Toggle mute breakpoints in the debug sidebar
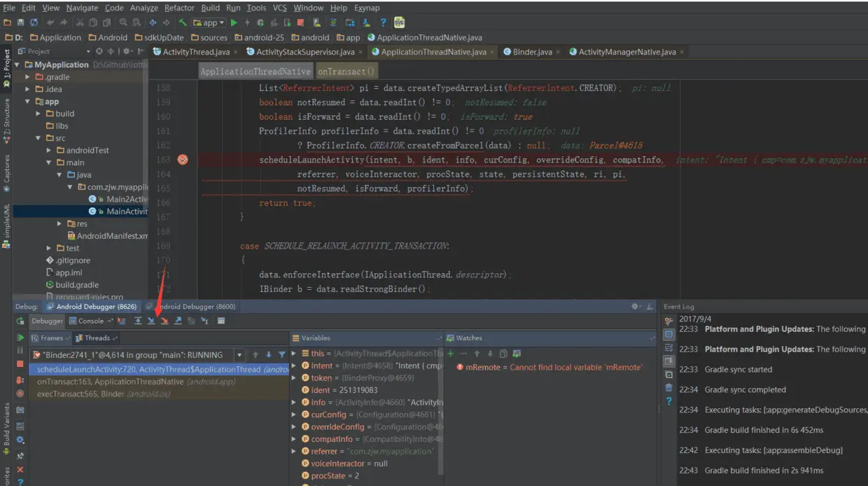Viewport: 868px width, 486px height. coord(20,394)
